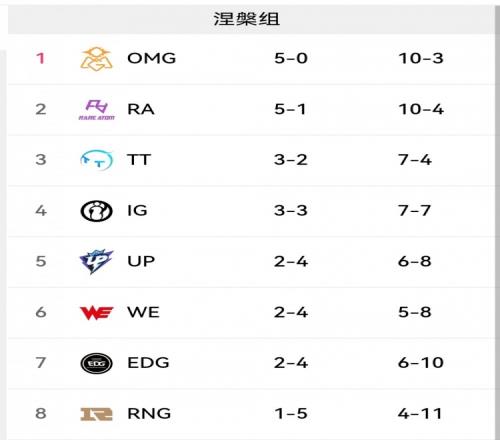Open the TT team logo
500x440 pixels.
click(96, 160)
